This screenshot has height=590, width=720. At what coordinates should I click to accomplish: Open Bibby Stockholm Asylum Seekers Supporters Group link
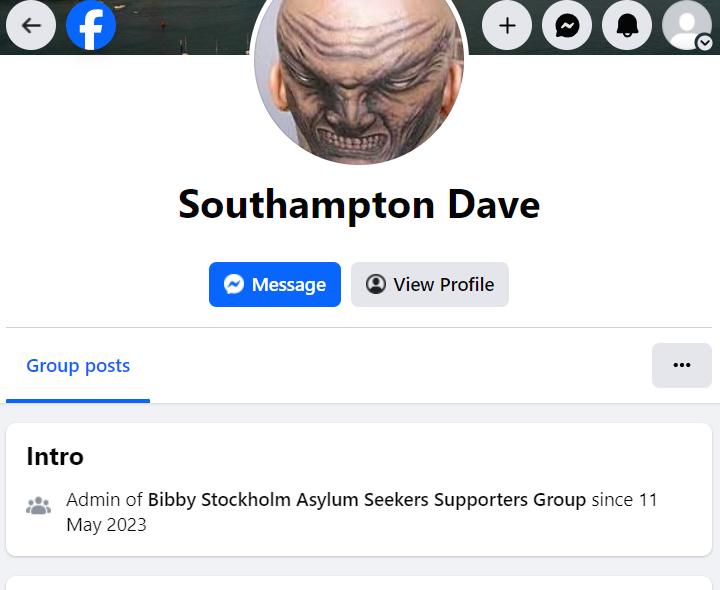[367, 500]
